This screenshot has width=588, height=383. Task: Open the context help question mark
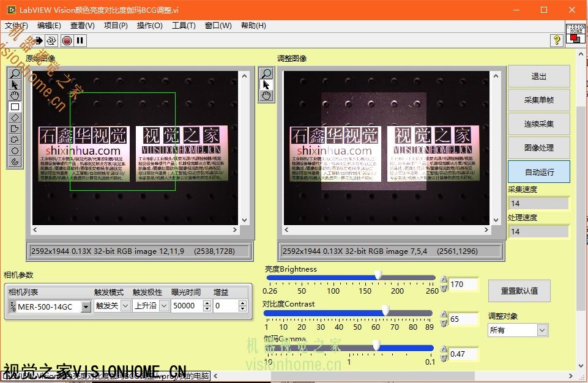(556, 40)
